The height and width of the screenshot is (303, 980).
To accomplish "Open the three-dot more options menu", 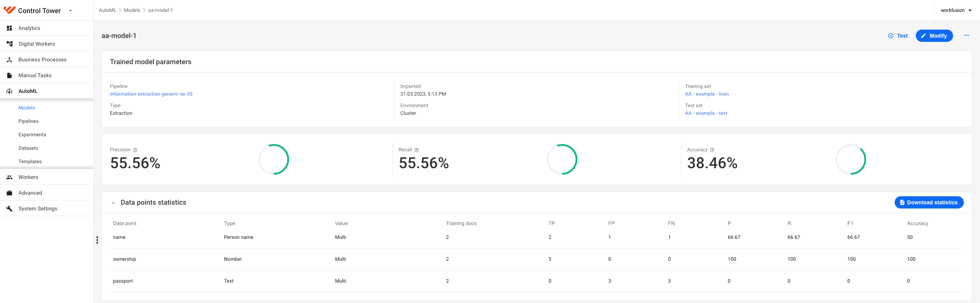I will click(x=966, y=35).
